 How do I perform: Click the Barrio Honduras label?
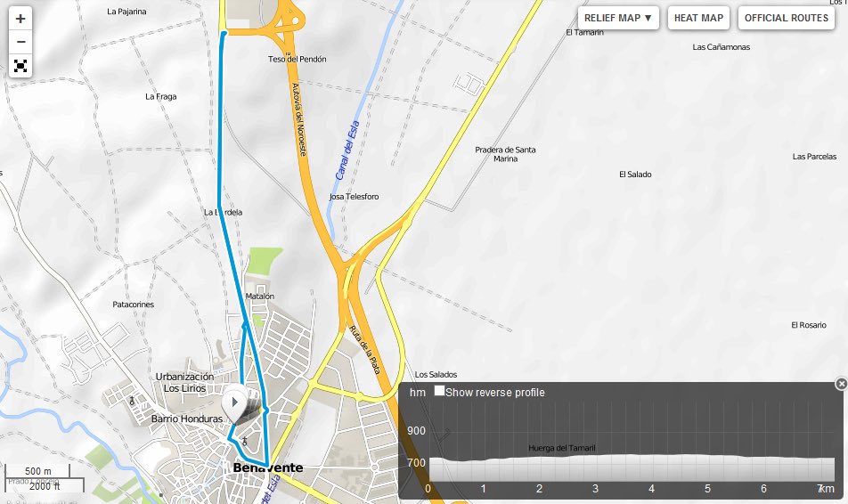pyautogui.click(x=186, y=419)
